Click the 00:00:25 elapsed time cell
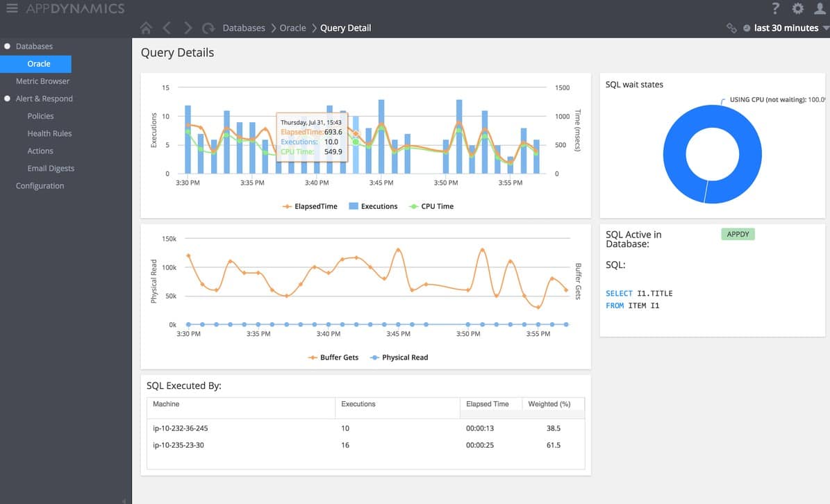 click(480, 445)
